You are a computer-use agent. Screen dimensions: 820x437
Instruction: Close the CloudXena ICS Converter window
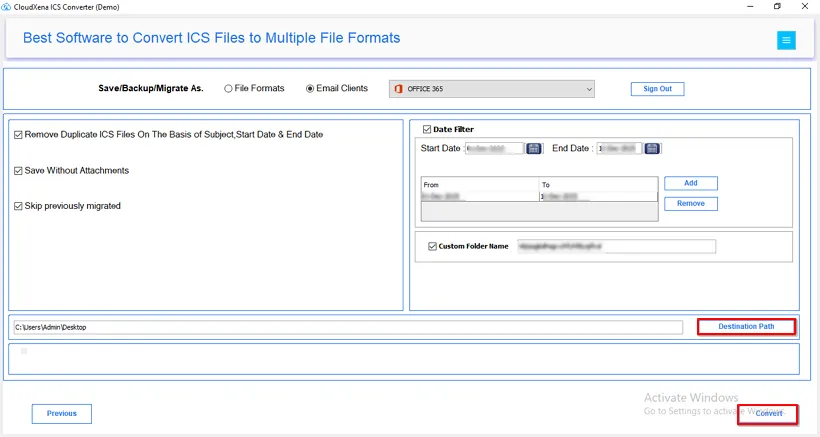(805, 6)
